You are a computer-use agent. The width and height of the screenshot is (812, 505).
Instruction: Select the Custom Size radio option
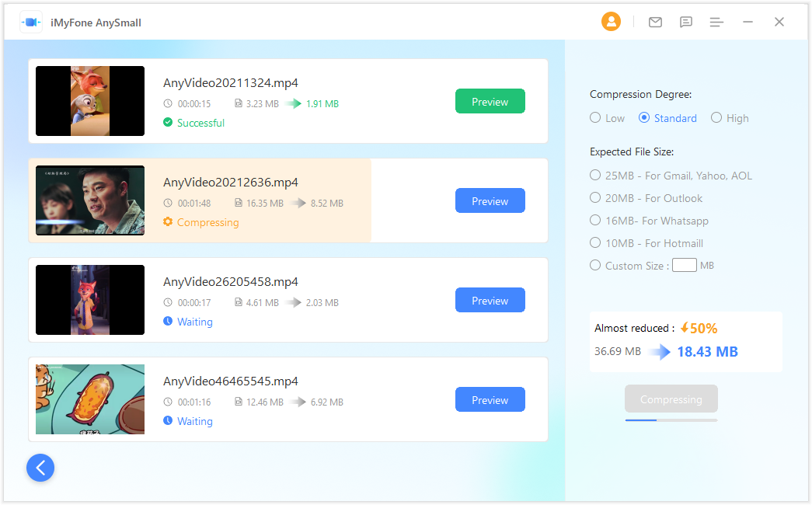click(595, 265)
